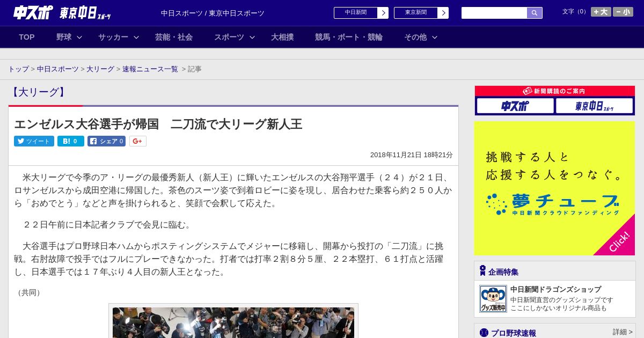
Task: Follow the 速報ニュース一覧 breadcrumb link
Action: point(150,69)
